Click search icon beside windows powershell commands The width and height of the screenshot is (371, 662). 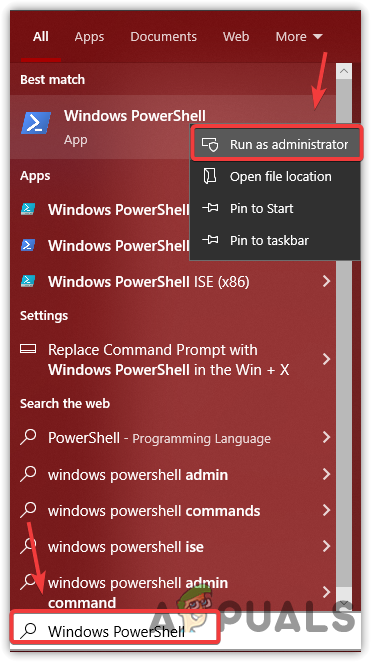28,511
